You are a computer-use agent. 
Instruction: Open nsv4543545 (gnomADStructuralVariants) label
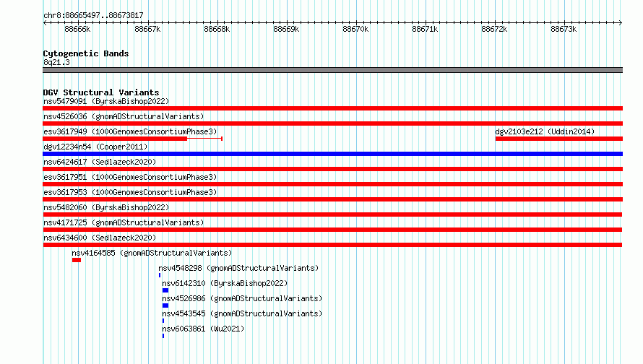tap(242, 313)
